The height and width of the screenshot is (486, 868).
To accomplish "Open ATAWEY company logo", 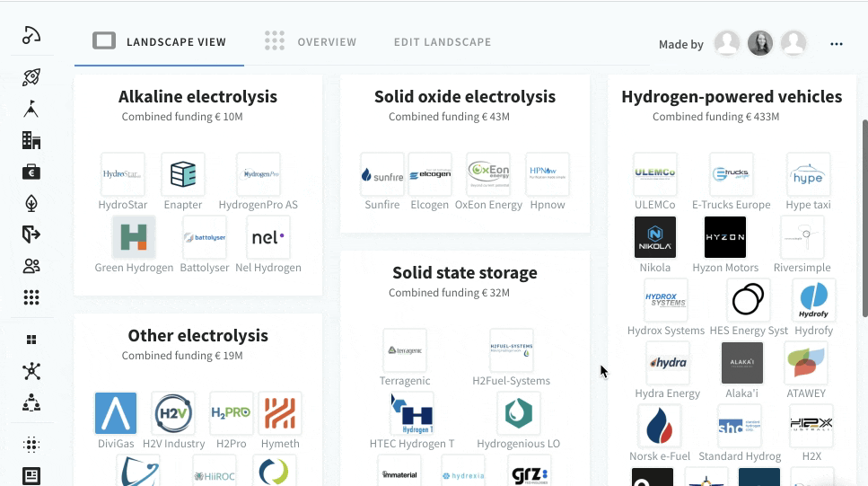I will click(x=806, y=363).
